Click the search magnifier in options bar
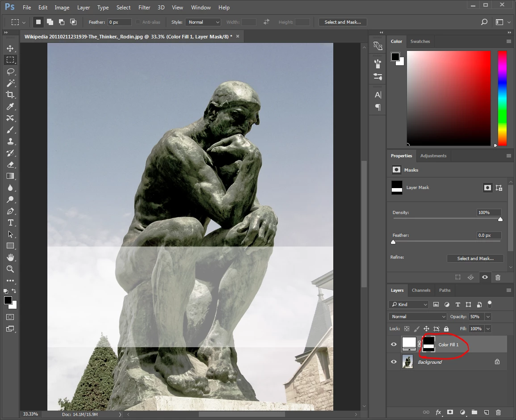Screen dimensions: 516x420 click(484, 22)
